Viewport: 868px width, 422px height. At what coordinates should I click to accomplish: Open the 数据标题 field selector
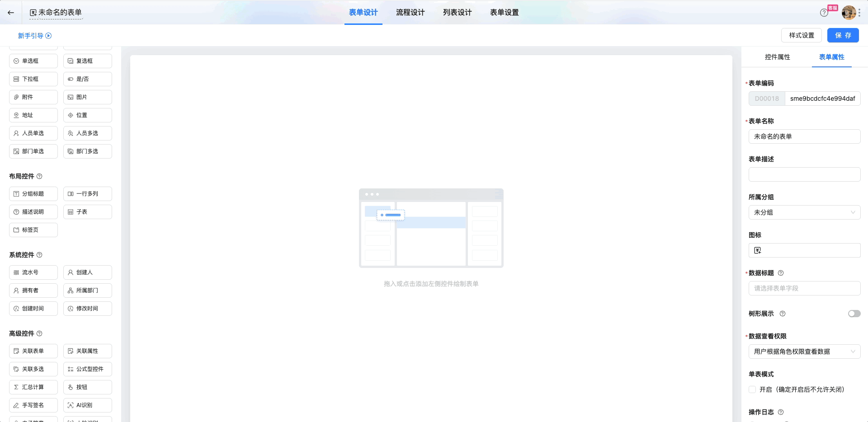[x=804, y=288]
